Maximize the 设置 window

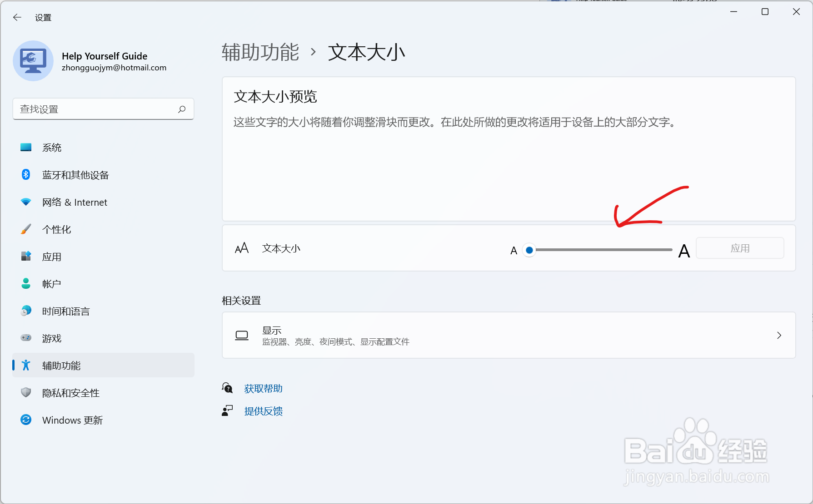coord(765,12)
